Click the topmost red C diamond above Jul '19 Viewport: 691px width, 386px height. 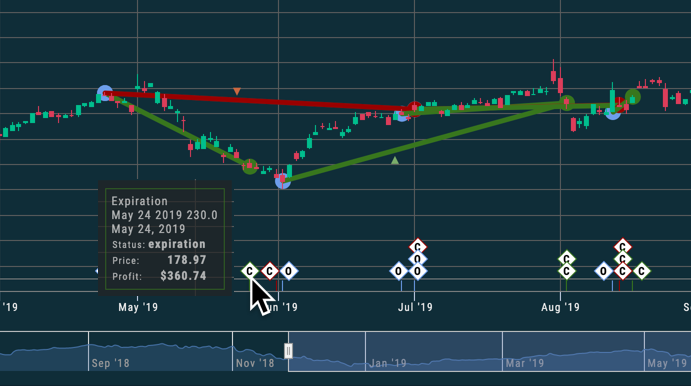417,247
